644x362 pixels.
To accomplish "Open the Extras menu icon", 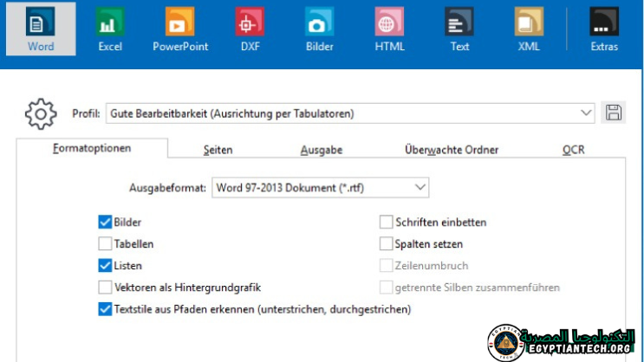I will click(604, 23).
